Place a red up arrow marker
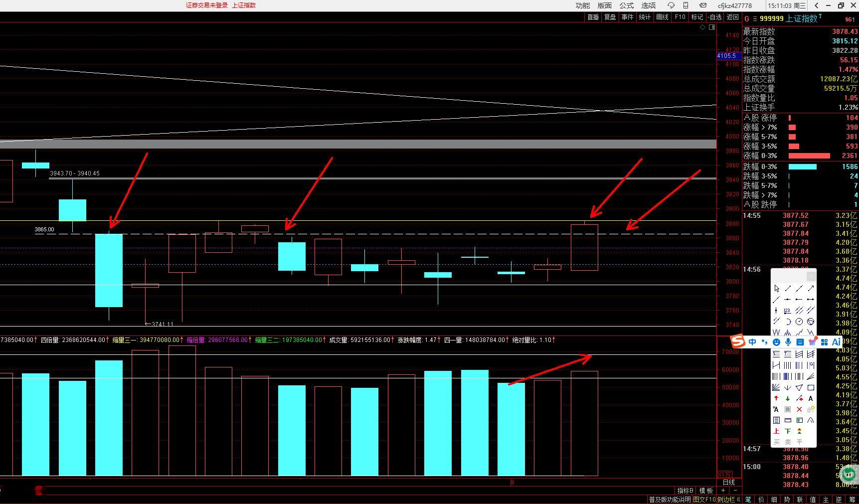The image size is (859, 504). click(x=776, y=398)
